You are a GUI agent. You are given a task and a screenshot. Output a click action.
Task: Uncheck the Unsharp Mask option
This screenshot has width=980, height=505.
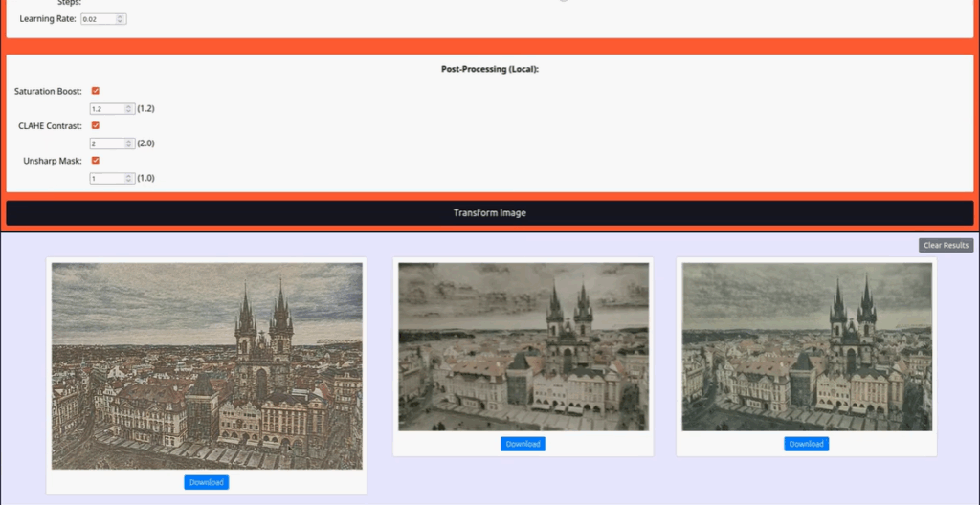coord(96,160)
